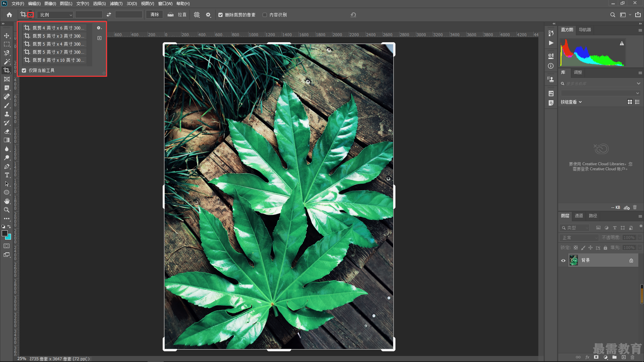The image size is (644, 362).
Task: Toggle 删除裁剪的像素 checkbox
Action: pos(220,15)
